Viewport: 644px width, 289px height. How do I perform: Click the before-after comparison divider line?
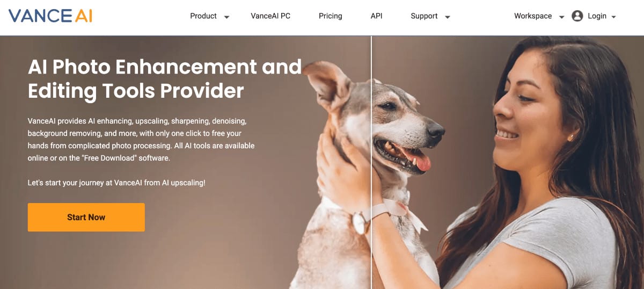click(371, 162)
